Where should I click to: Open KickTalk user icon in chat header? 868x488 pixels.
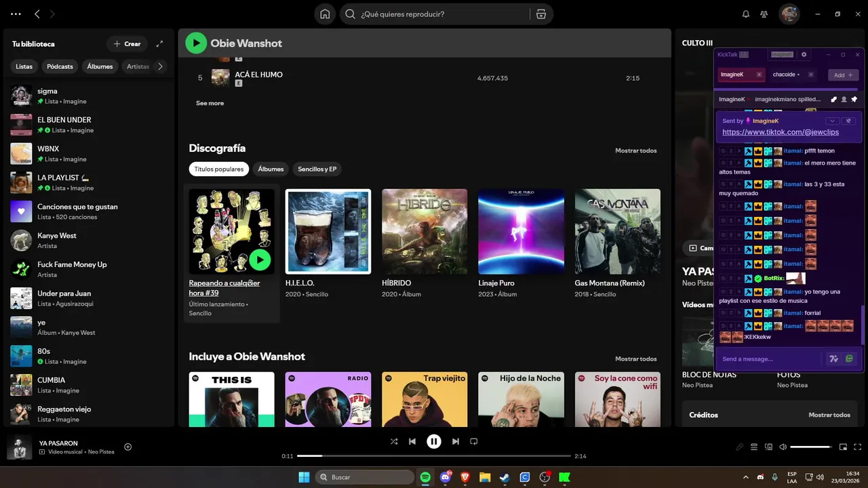tap(844, 99)
